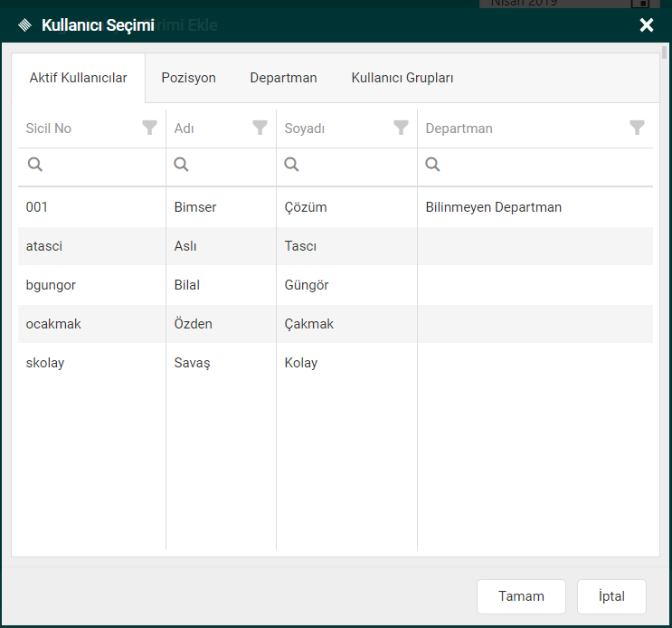Select the user bgungor in the list
The width and height of the screenshot is (672, 628).
click(x=51, y=285)
